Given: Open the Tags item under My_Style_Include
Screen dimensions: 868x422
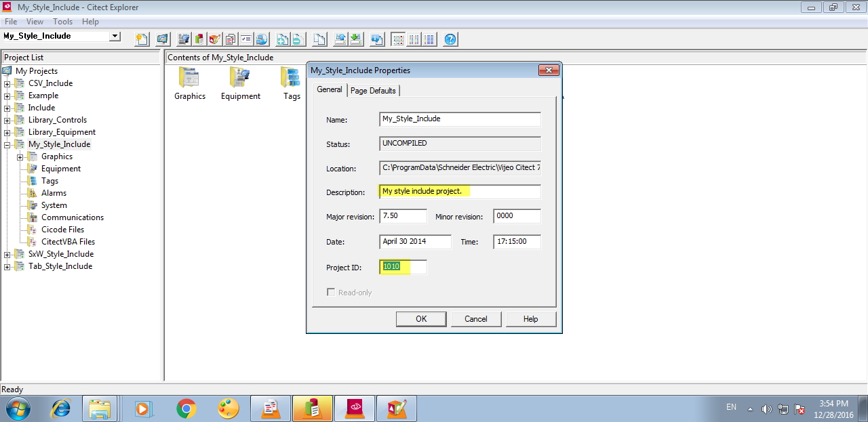Looking at the screenshot, I should 50,181.
